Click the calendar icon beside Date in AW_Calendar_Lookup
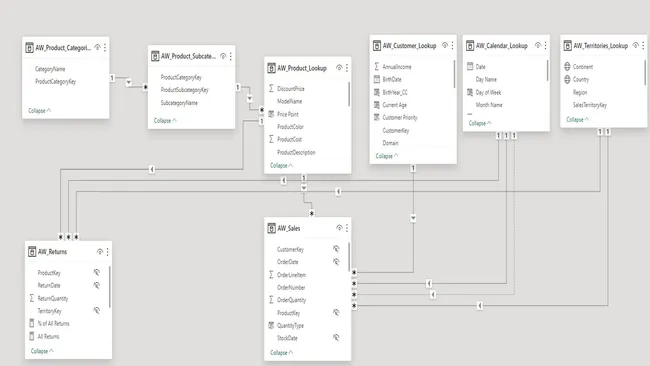Image resolution: width=650 pixels, height=366 pixels. [470, 66]
